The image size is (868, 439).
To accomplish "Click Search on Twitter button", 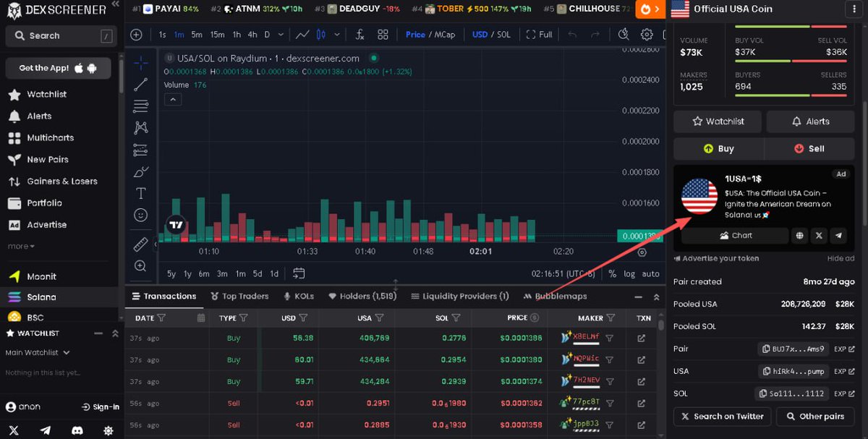I will (x=722, y=417).
